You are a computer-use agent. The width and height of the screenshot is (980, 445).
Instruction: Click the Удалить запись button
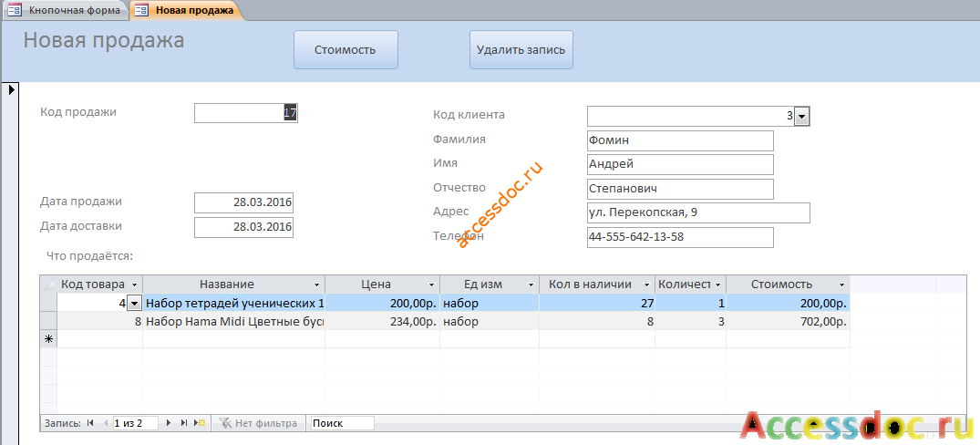(x=521, y=50)
